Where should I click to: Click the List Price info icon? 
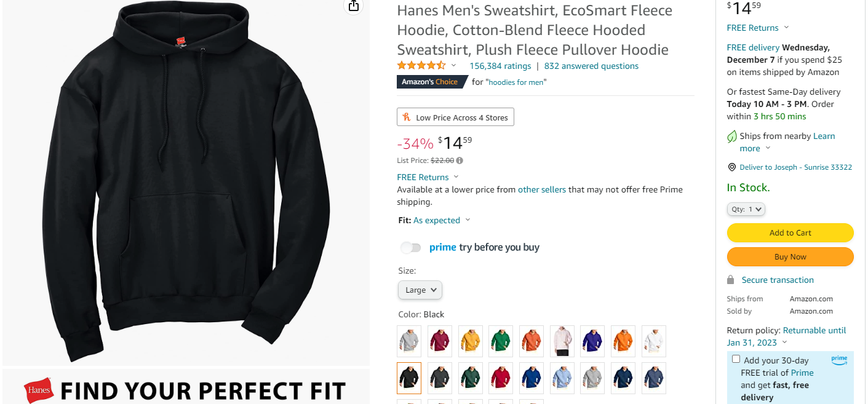coord(460,160)
